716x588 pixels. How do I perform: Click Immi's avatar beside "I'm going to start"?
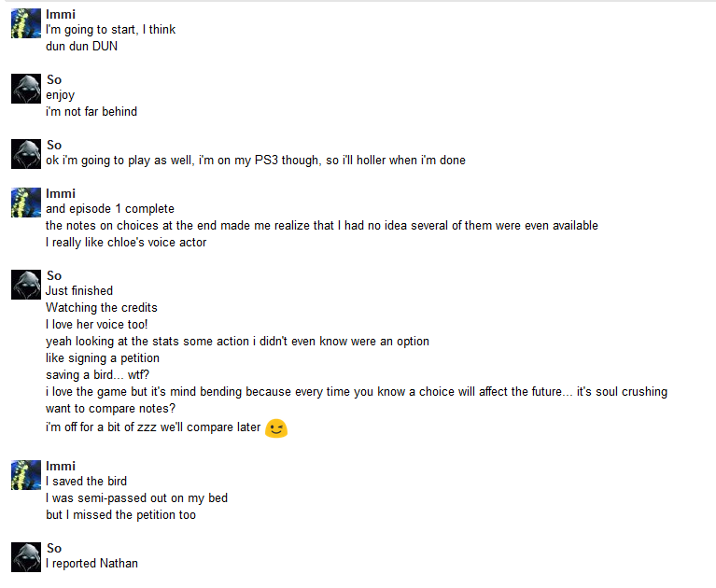point(26,23)
